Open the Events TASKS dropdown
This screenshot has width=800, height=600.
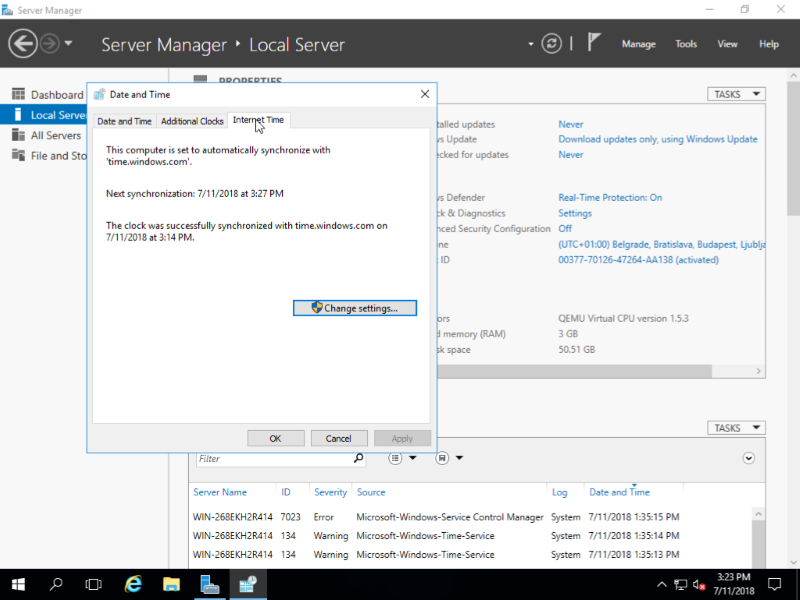coord(736,428)
